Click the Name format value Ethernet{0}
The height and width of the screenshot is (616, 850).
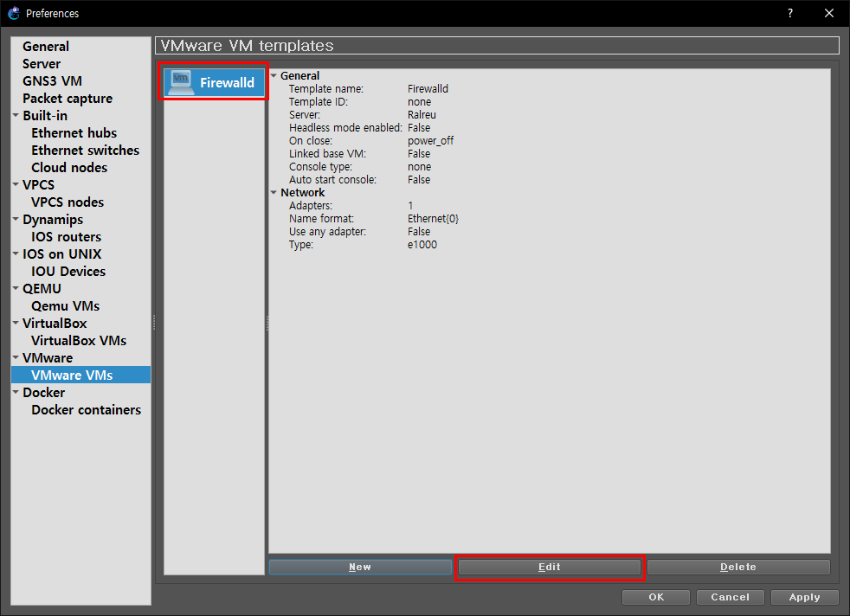click(x=433, y=219)
